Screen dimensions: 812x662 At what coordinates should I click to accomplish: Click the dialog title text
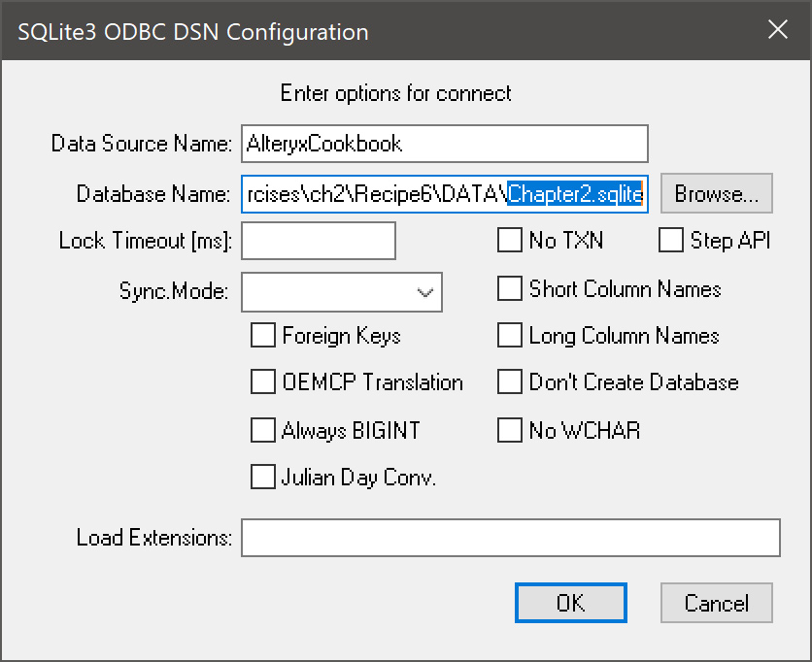pos(193,32)
